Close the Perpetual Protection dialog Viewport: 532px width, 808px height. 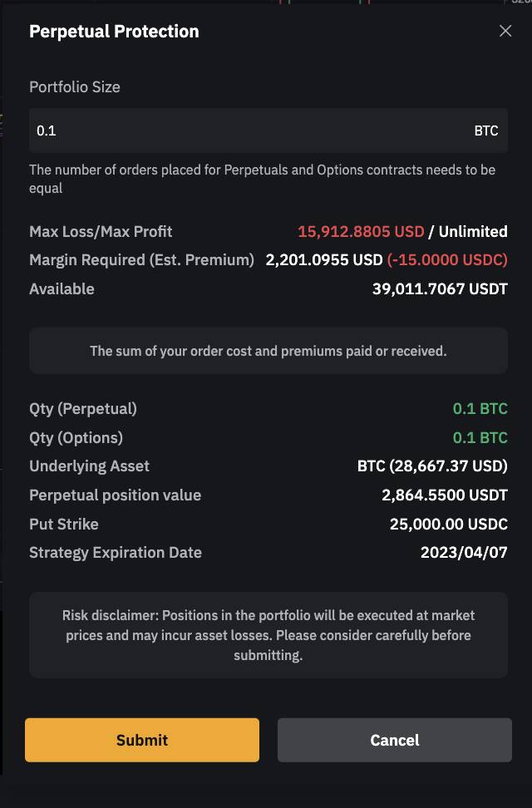(x=505, y=32)
